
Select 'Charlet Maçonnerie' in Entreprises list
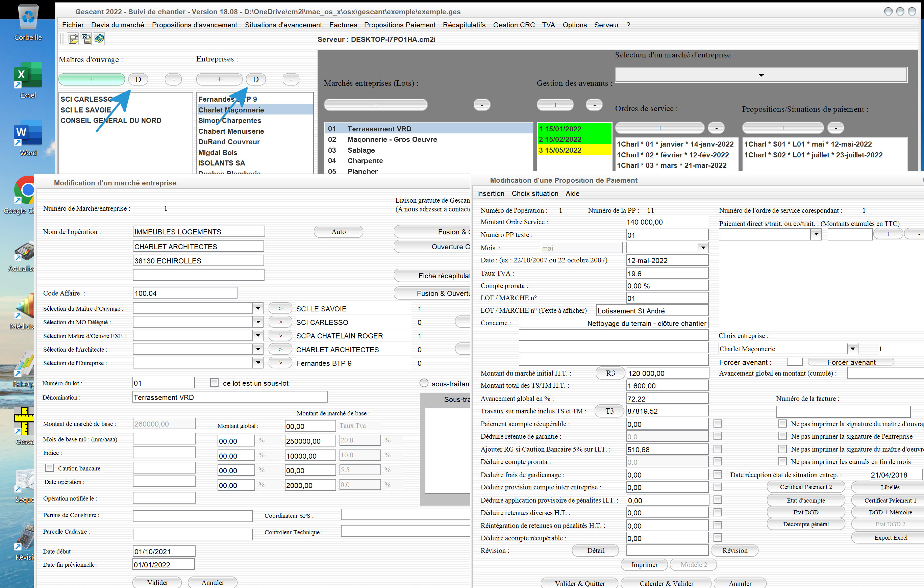point(255,110)
